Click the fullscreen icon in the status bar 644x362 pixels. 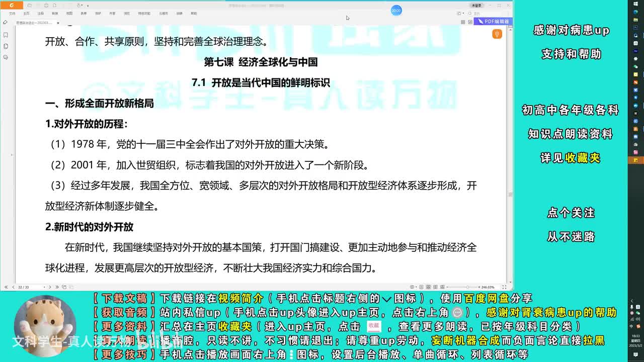click(x=504, y=287)
